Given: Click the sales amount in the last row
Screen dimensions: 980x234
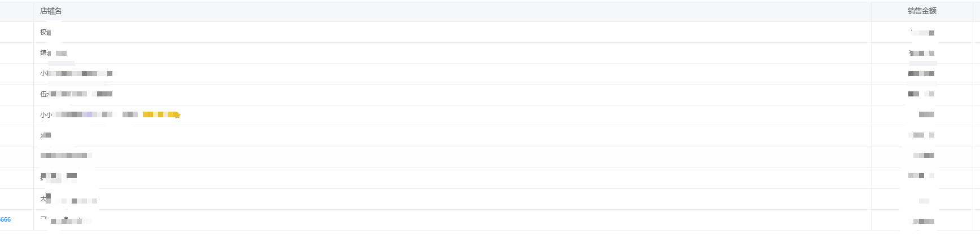Looking at the screenshot, I should pos(924,221).
